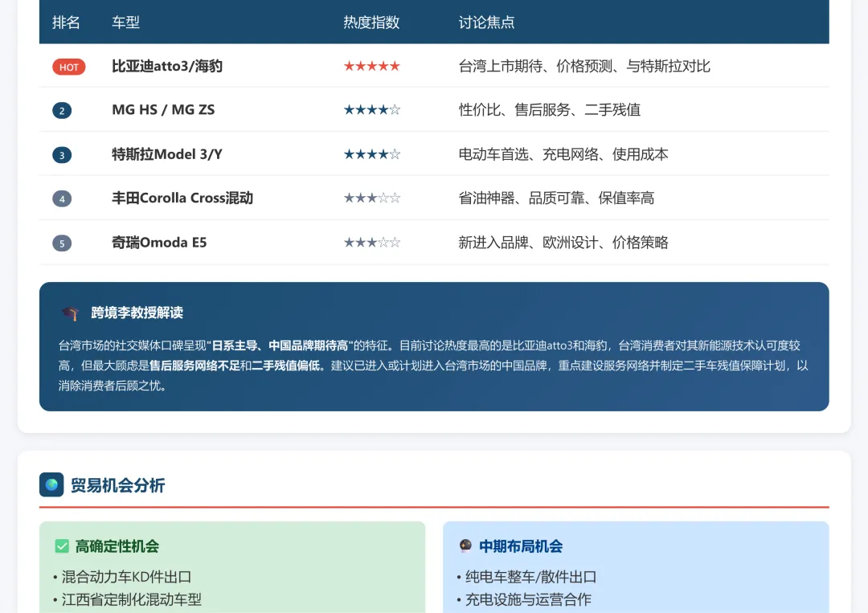Click the star rating bar of 奇瑞Omoda E5

point(371,242)
